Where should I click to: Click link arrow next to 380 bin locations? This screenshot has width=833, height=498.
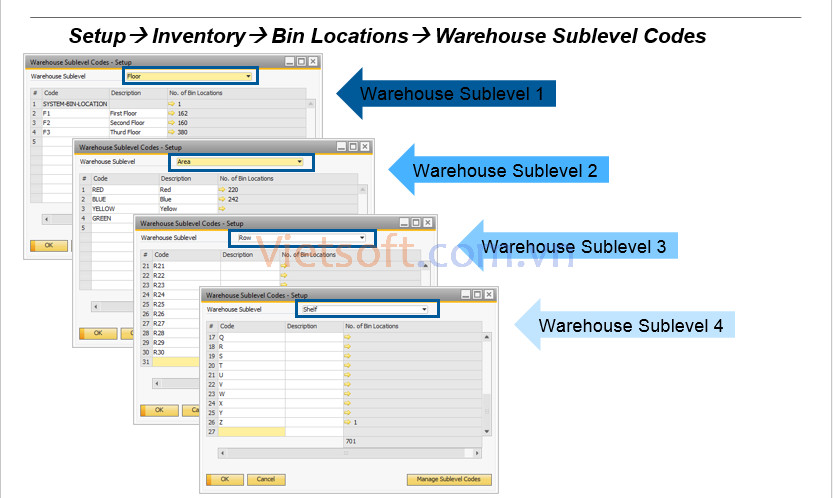click(171, 132)
